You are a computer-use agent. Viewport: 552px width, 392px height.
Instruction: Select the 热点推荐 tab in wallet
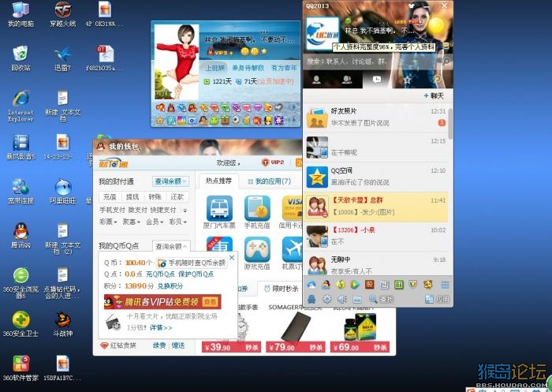[x=218, y=181]
